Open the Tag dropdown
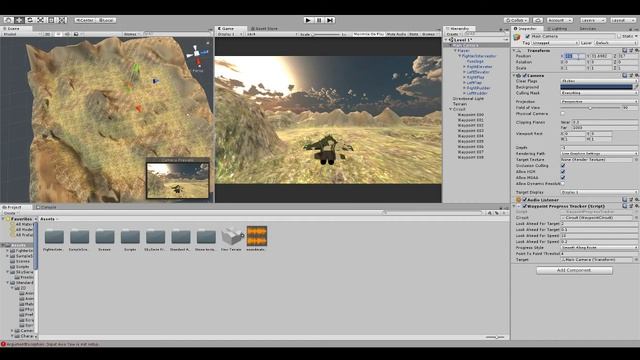 point(555,43)
